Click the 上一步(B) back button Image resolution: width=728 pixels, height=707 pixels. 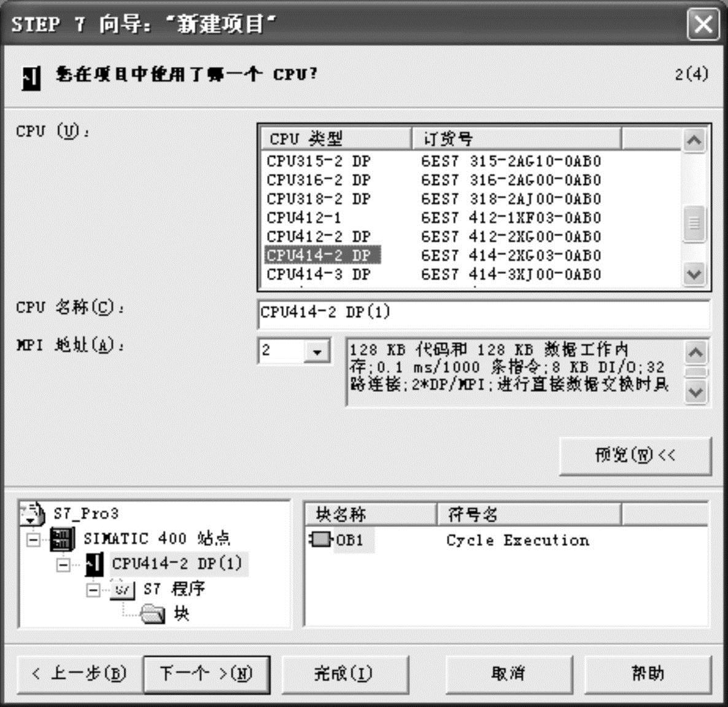(x=79, y=674)
